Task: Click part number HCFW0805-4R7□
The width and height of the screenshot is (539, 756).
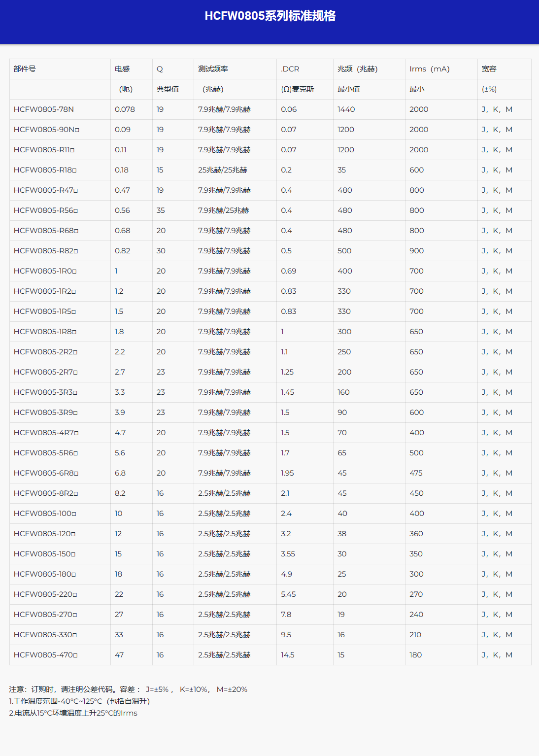Action: click(46, 433)
